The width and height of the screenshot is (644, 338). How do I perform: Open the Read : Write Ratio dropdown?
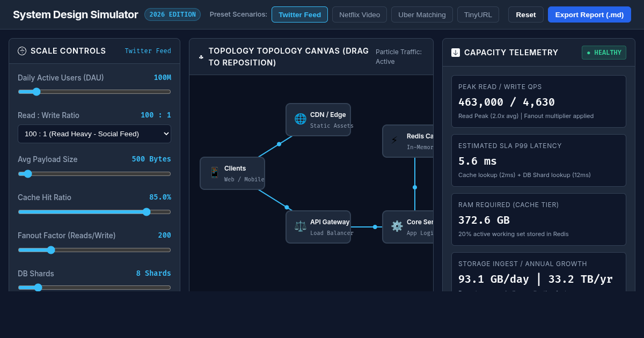(x=94, y=134)
